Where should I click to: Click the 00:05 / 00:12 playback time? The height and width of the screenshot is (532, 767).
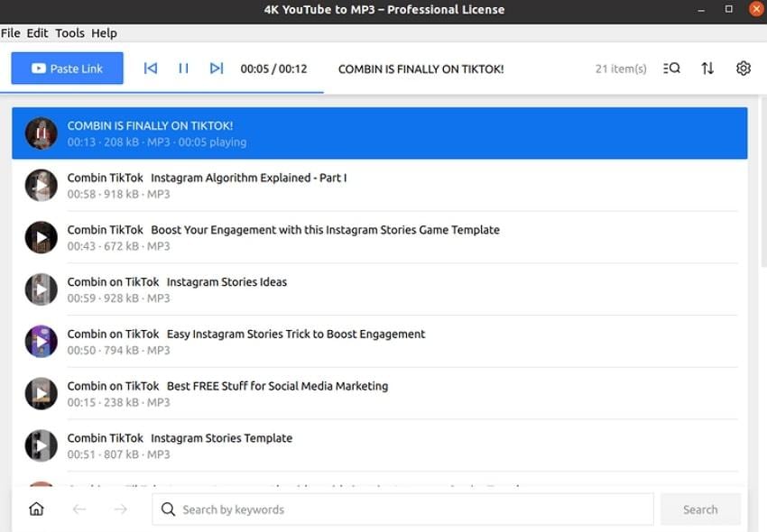pos(273,69)
